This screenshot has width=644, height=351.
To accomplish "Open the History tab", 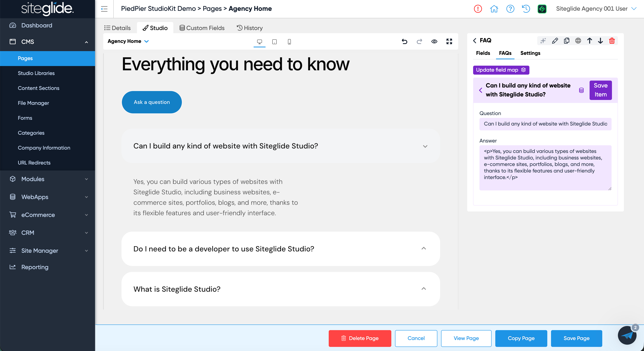I will tap(250, 28).
